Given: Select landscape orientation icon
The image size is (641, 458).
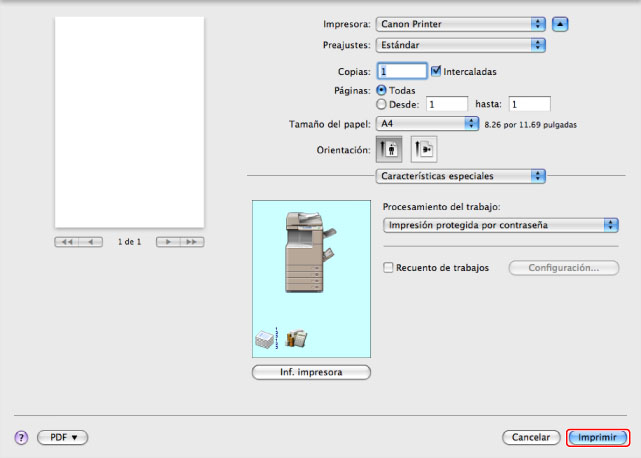Looking at the screenshot, I should click(424, 149).
